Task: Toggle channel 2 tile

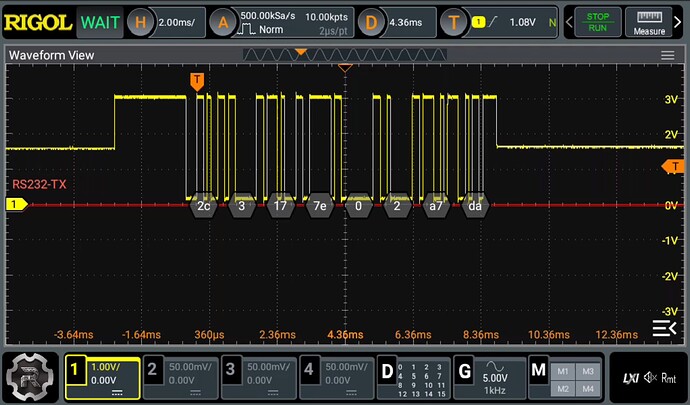Action: click(x=181, y=378)
